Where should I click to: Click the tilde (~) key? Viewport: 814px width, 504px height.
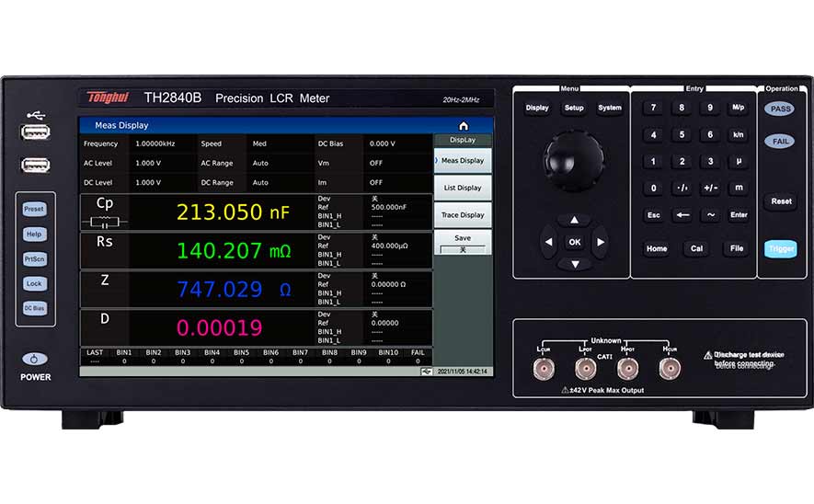tap(711, 215)
